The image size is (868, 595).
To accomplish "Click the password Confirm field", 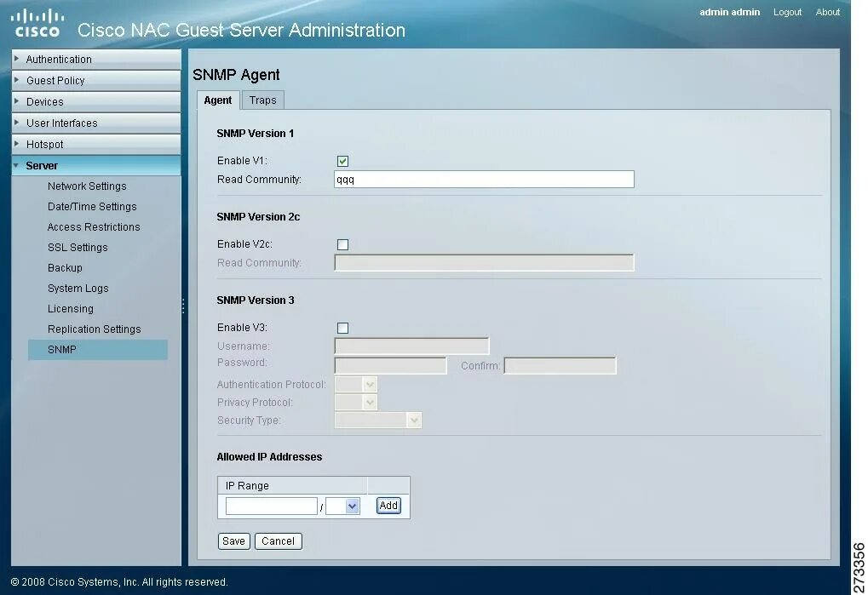I will pyautogui.click(x=560, y=365).
